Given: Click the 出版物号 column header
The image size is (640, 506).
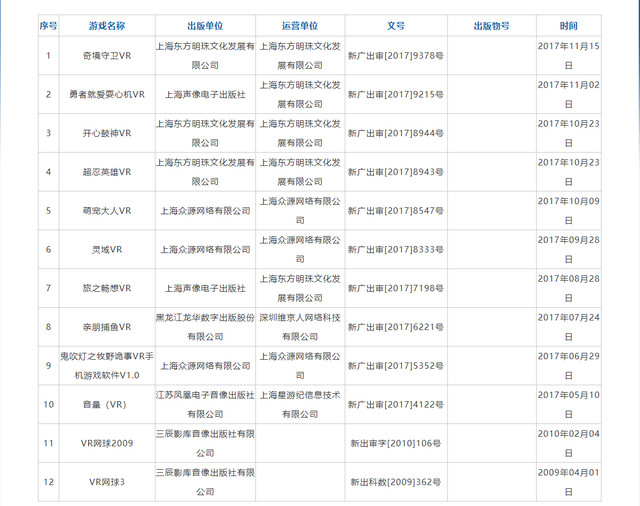Looking at the screenshot, I should [x=492, y=26].
